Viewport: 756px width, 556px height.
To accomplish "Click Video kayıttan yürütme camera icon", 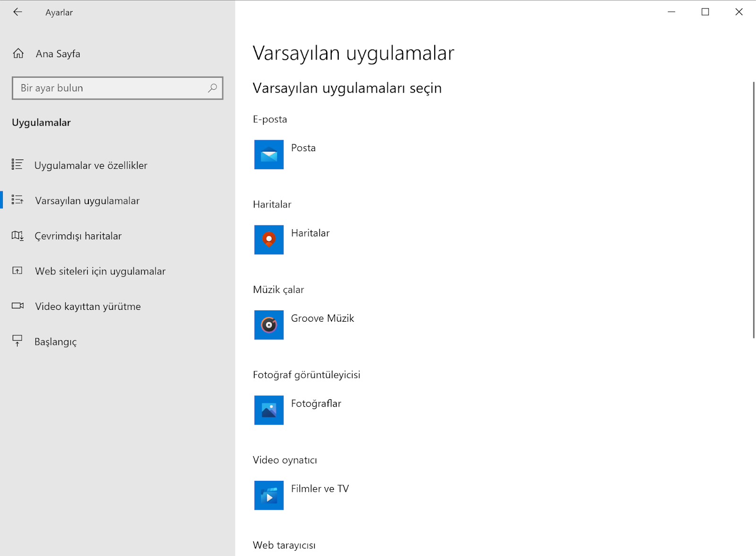I will click(x=17, y=306).
